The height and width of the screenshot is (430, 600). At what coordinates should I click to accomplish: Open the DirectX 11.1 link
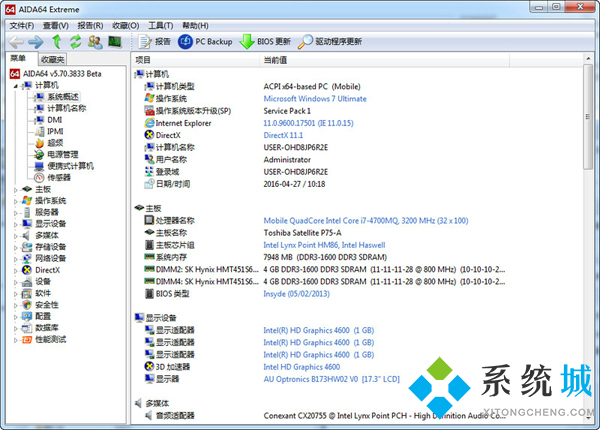coord(283,135)
